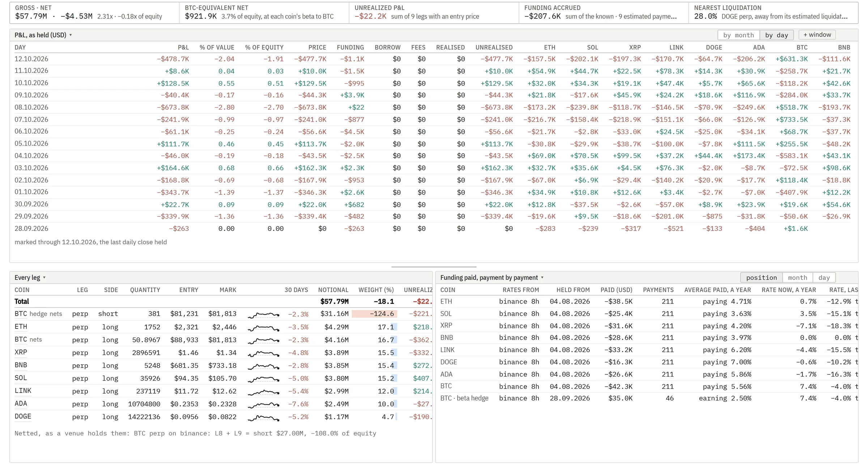The height and width of the screenshot is (464, 868).
Task: Click the BTC hedge weight bar -124.6
Action: coord(374,314)
